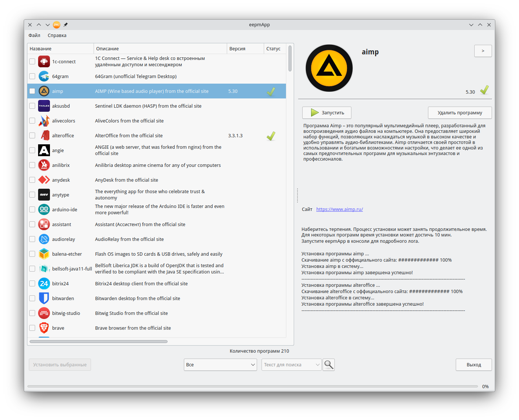The height and width of the screenshot is (420, 519).
Task: Select the balena-etcher row name
Action: click(67, 254)
